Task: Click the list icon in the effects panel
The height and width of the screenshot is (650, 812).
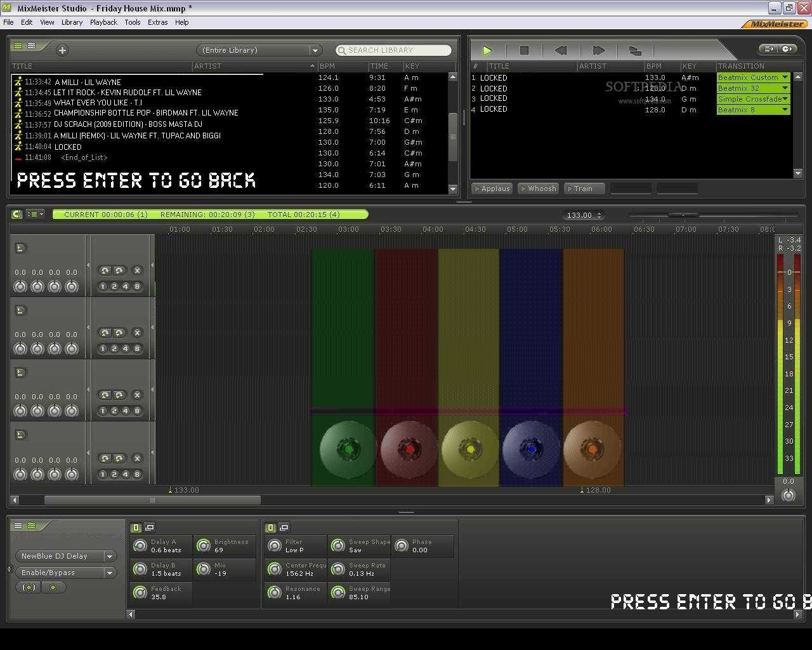Action: coord(18,526)
